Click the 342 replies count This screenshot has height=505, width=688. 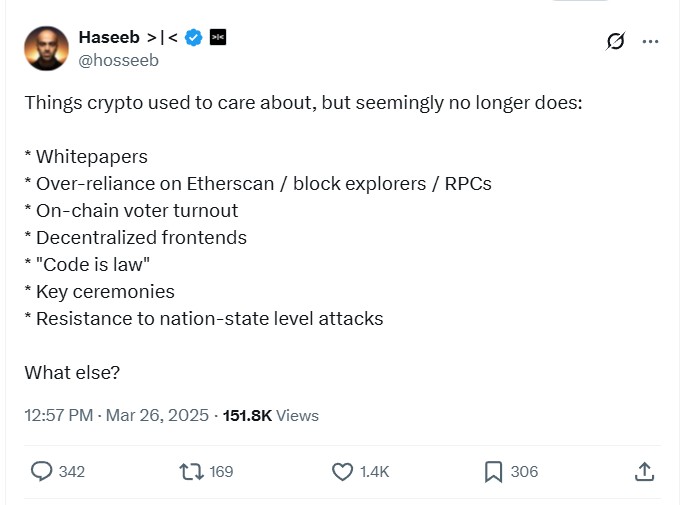tap(72, 471)
